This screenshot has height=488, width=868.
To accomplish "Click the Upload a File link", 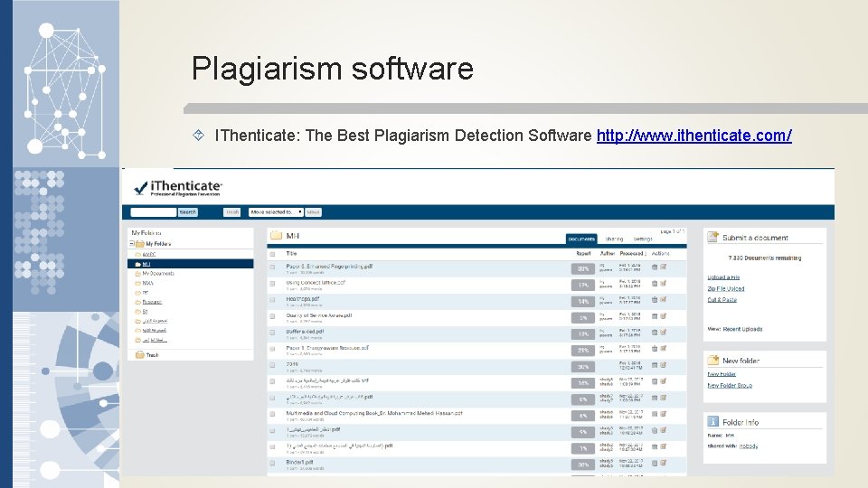I will pyautogui.click(x=723, y=277).
